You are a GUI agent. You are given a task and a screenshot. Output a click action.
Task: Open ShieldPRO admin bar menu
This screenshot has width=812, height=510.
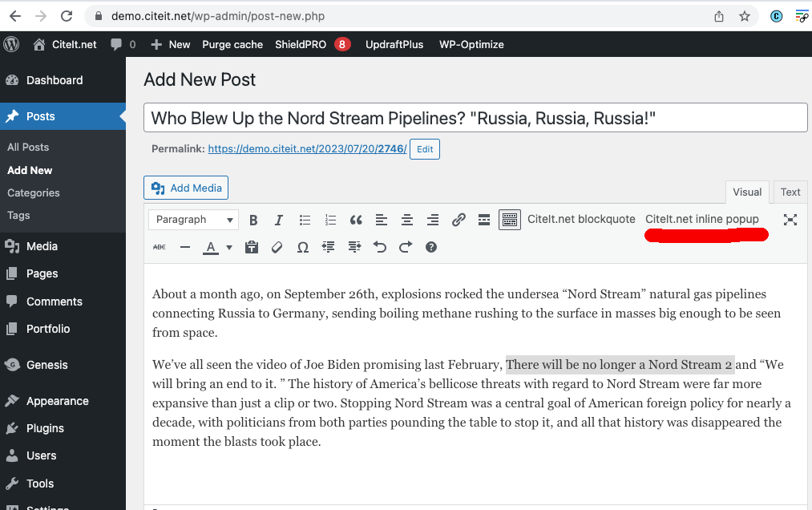tap(313, 45)
